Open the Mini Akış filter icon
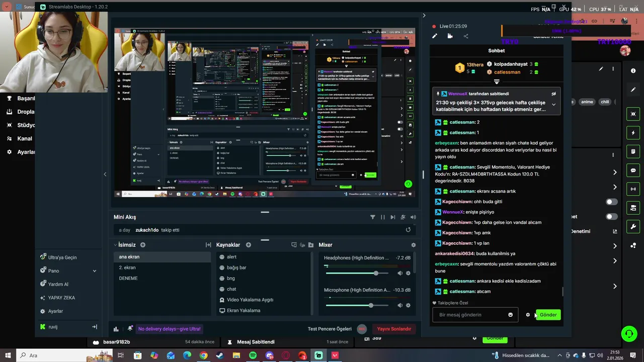644x362 pixels. coord(373,217)
